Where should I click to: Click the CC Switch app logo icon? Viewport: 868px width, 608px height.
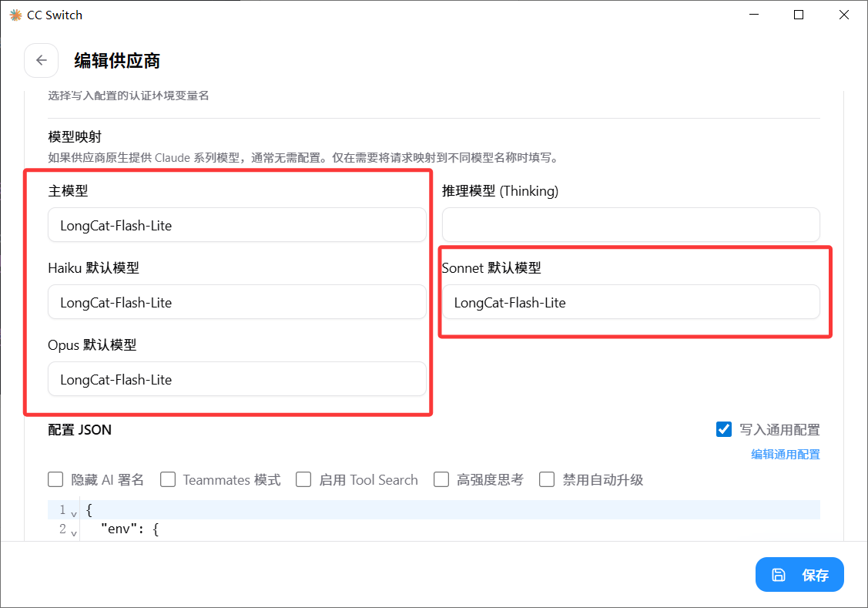pyautogui.click(x=15, y=15)
